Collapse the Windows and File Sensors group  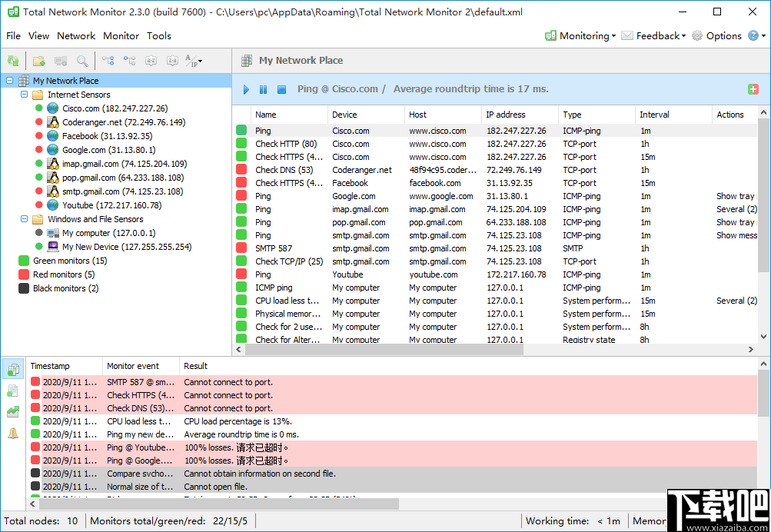(23, 218)
